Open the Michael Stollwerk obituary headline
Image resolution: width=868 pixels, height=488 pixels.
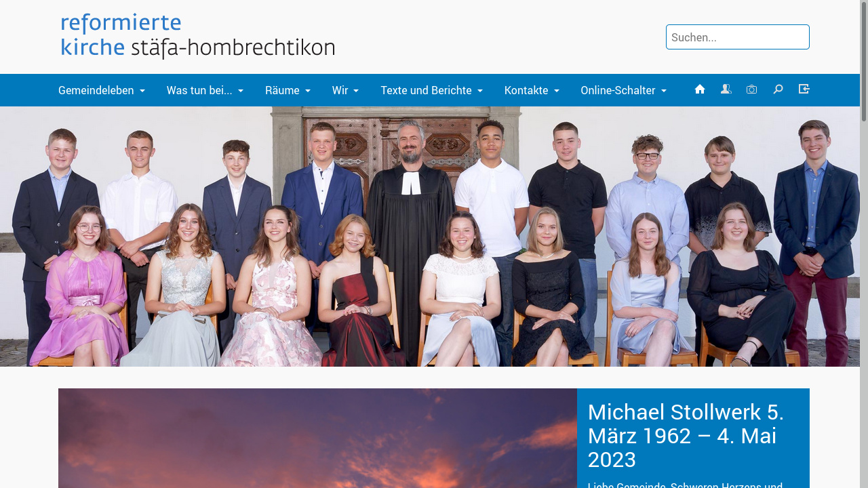[686, 436]
